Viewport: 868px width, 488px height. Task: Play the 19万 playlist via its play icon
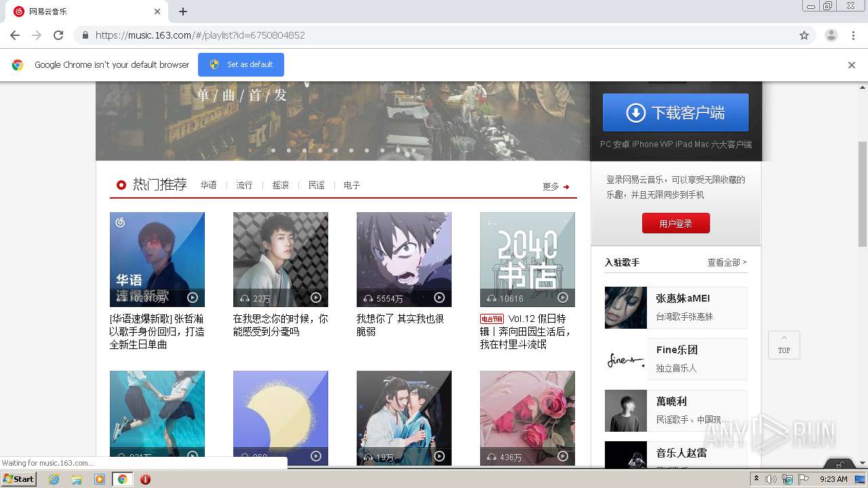[439, 456]
